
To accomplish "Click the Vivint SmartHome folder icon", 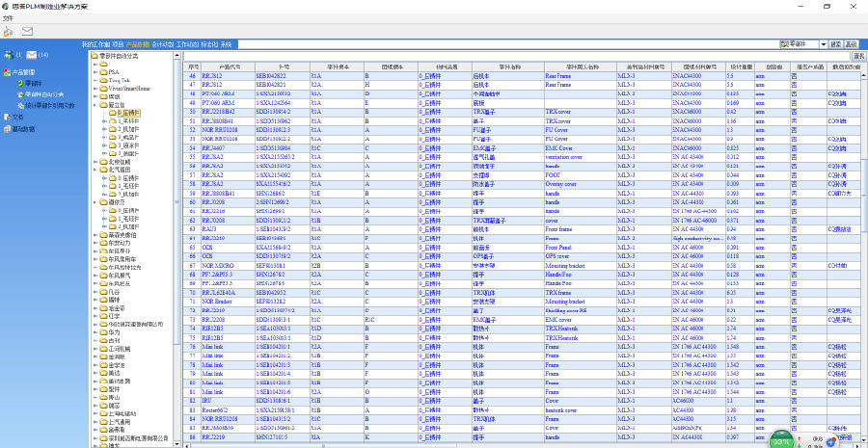I will pos(103,89).
